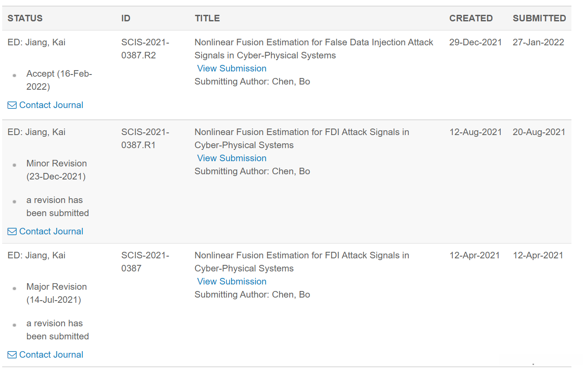Click the CREATED column header

[471, 18]
